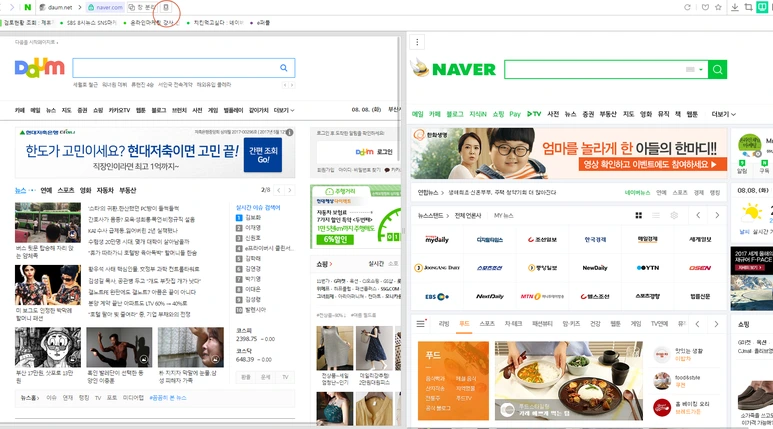The width and height of the screenshot is (773, 429).
Task: Focus the Naver search input field
Action: (594, 70)
